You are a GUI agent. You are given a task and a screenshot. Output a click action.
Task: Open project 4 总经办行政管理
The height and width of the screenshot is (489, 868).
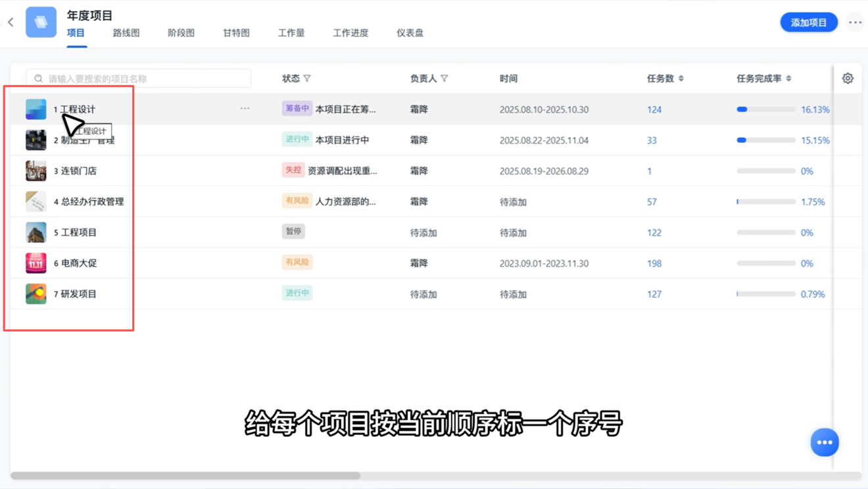point(89,201)
